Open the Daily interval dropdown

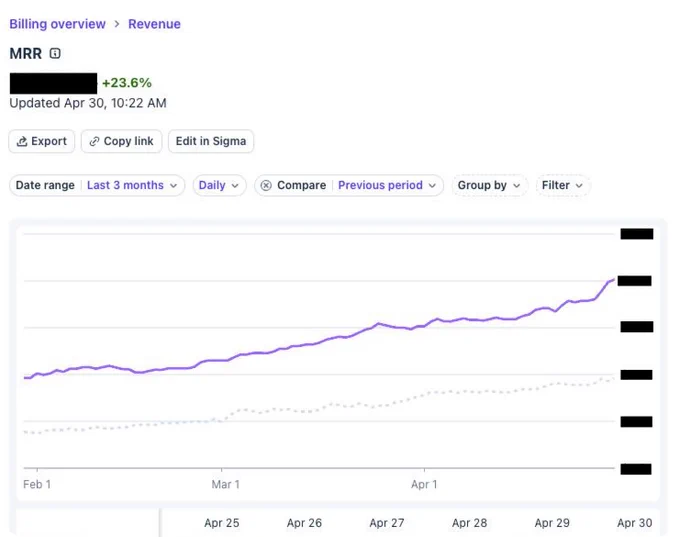[219, 186]
